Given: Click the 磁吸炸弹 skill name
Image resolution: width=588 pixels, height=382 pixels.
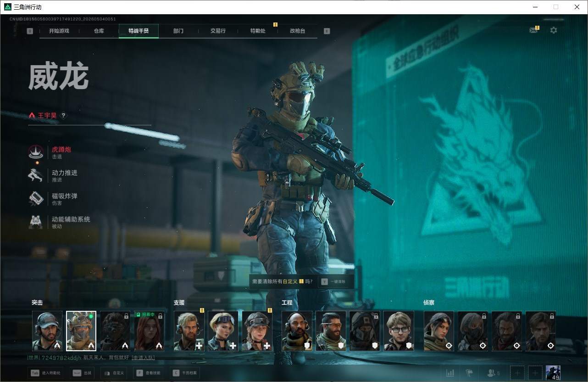Looking at the screenshot, I should [65, 196].
